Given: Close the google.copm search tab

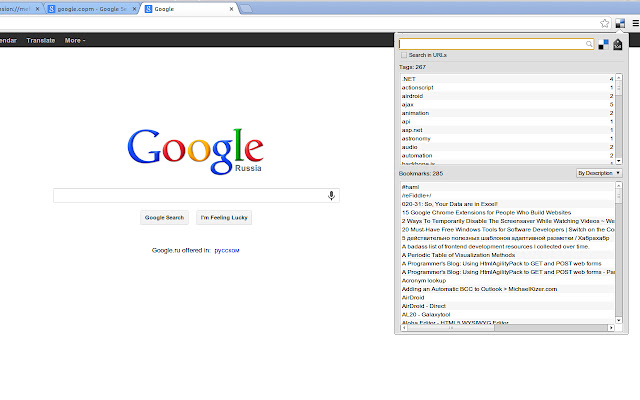Looking at the screenshot, I should coord(134,9).
